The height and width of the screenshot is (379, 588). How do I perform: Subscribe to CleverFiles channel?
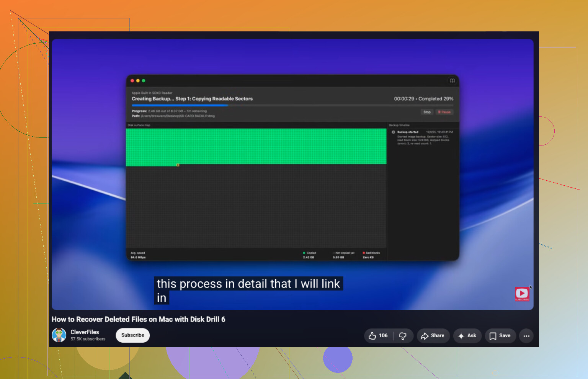point(132,335)
